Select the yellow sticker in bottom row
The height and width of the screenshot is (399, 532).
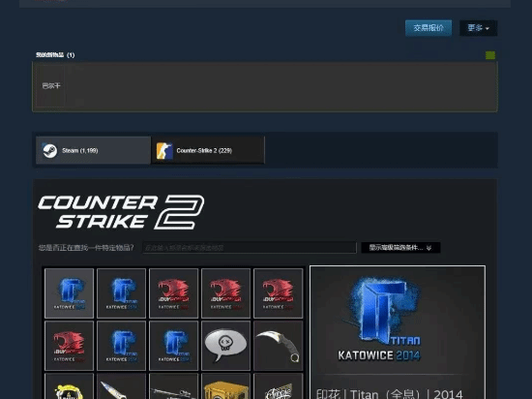click(x=70, y=386)
